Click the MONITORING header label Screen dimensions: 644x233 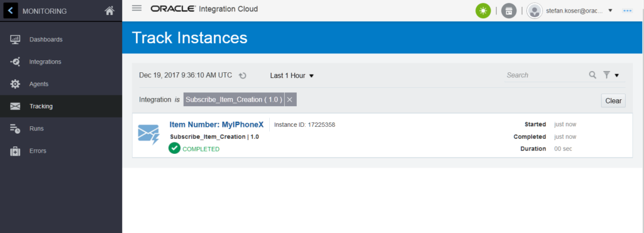pyautogui.click(x=45, y=11)
